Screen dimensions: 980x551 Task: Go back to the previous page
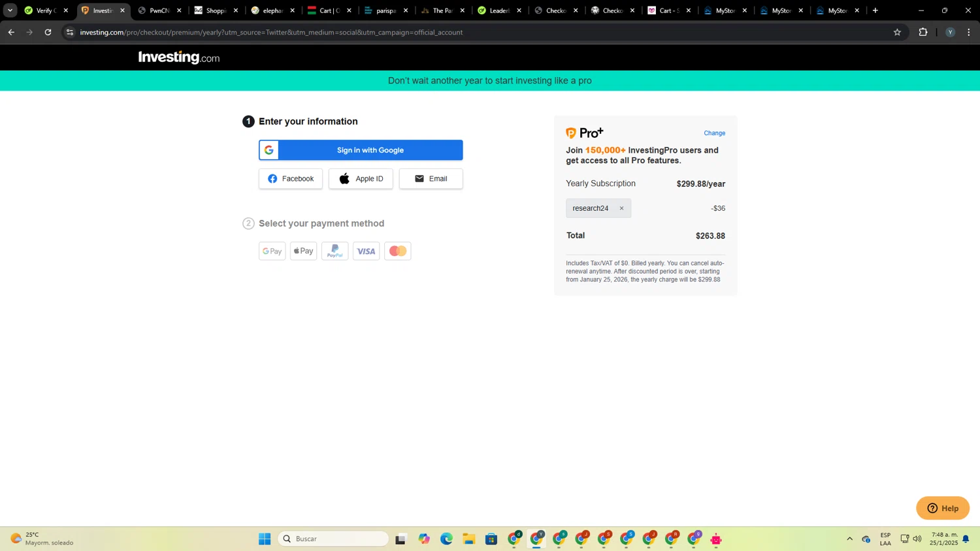click(11, 32)
